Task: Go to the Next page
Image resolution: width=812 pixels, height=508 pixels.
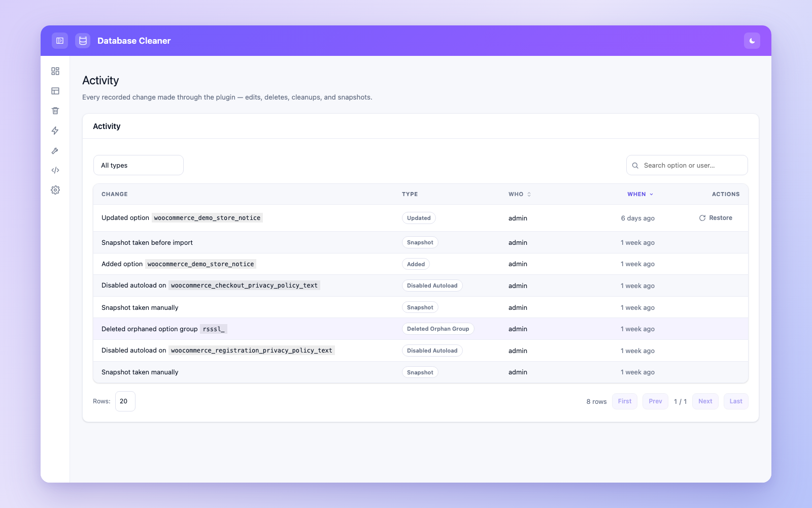Action: 705,401
